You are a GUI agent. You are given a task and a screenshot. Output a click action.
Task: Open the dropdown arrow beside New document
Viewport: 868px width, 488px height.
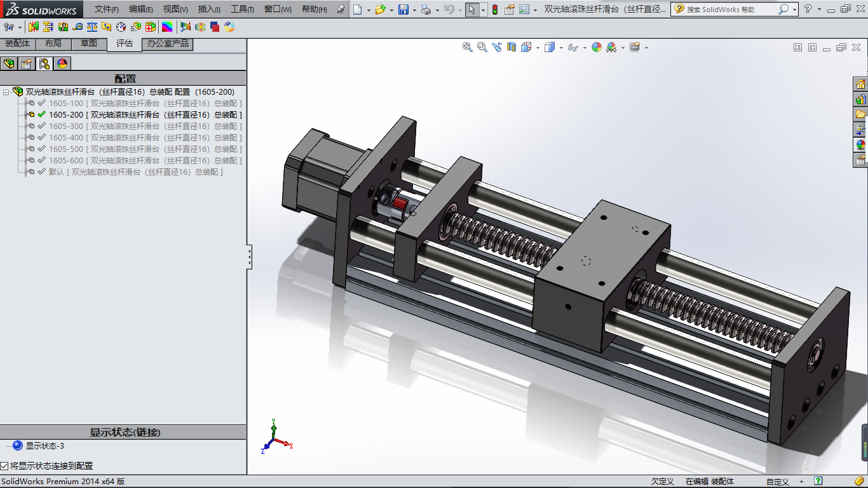(x=369, y=10)
